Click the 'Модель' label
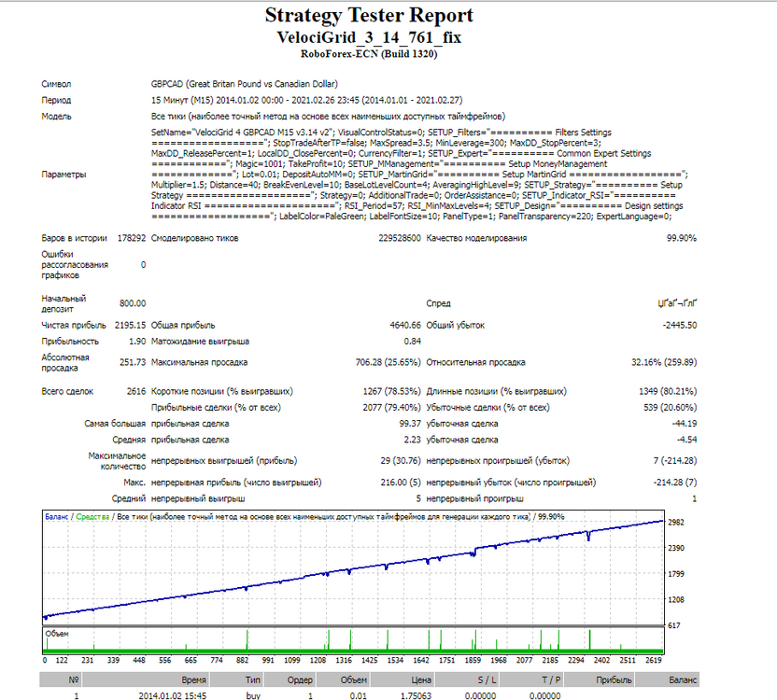This screenshot has width=777, height=700. 56,117
